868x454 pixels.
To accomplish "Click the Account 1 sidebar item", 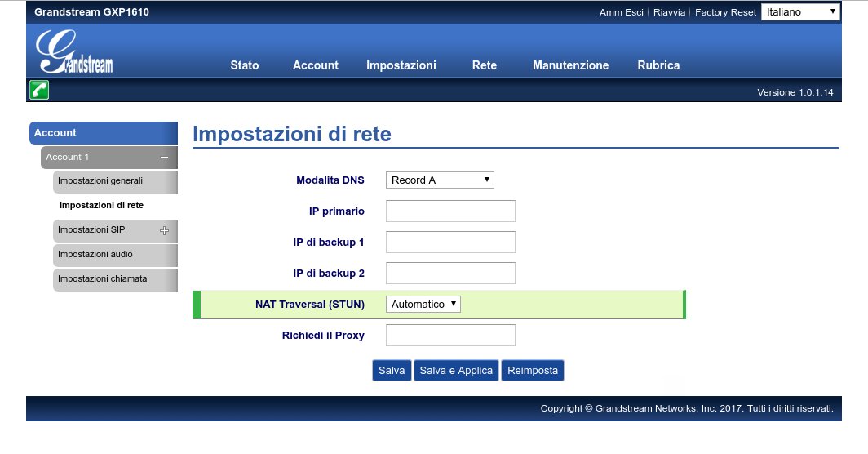I will pos(109,158).
